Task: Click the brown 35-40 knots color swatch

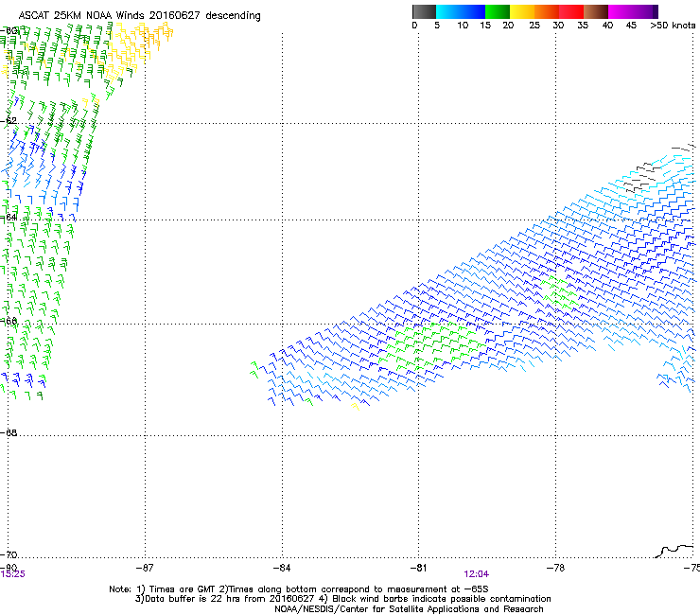Action: pyautogui.click(x=596, y=11)
